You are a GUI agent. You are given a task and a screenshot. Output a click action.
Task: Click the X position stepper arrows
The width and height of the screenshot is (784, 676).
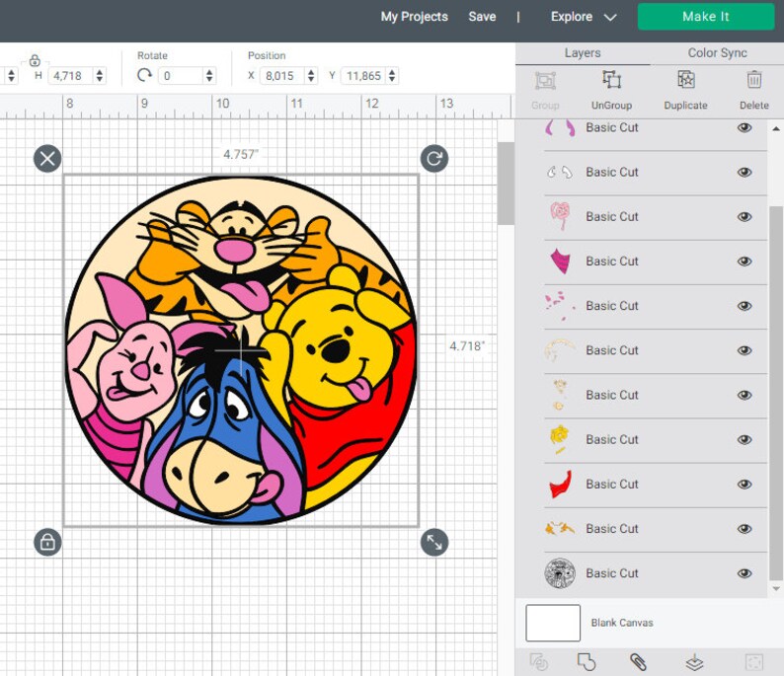311,75
